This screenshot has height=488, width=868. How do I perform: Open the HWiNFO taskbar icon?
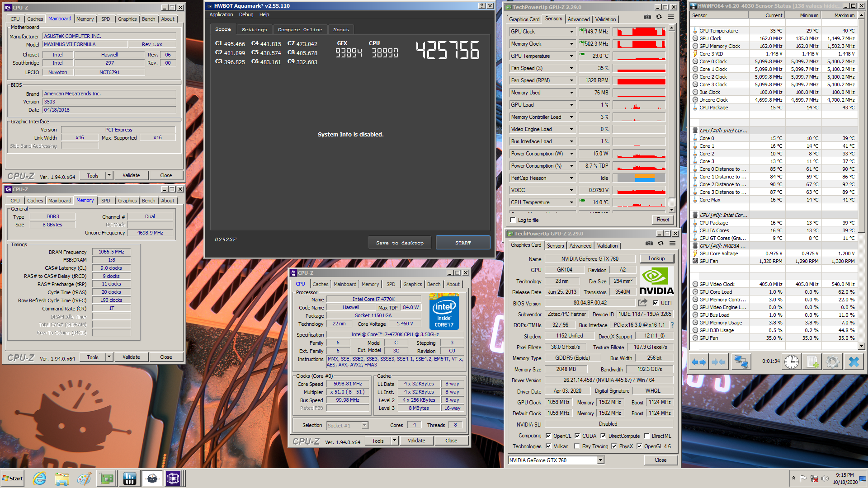pyautogui.click(x=129, y=479)
